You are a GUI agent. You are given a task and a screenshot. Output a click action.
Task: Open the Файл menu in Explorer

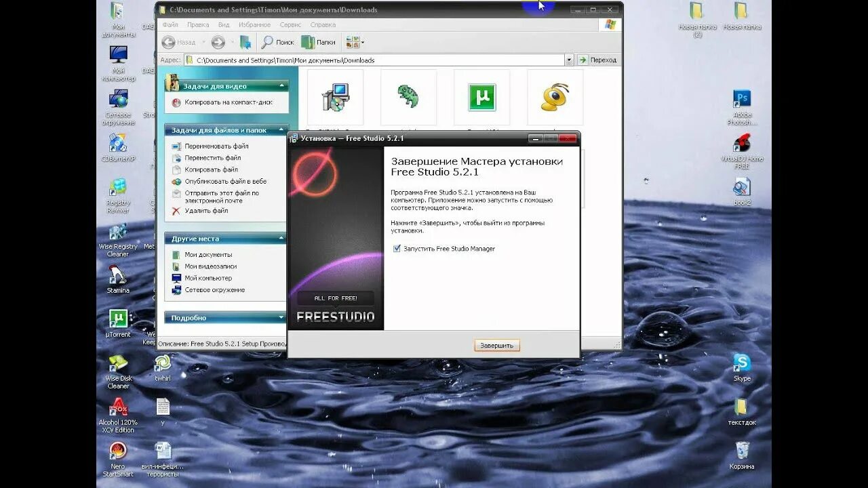pos(170,24)
